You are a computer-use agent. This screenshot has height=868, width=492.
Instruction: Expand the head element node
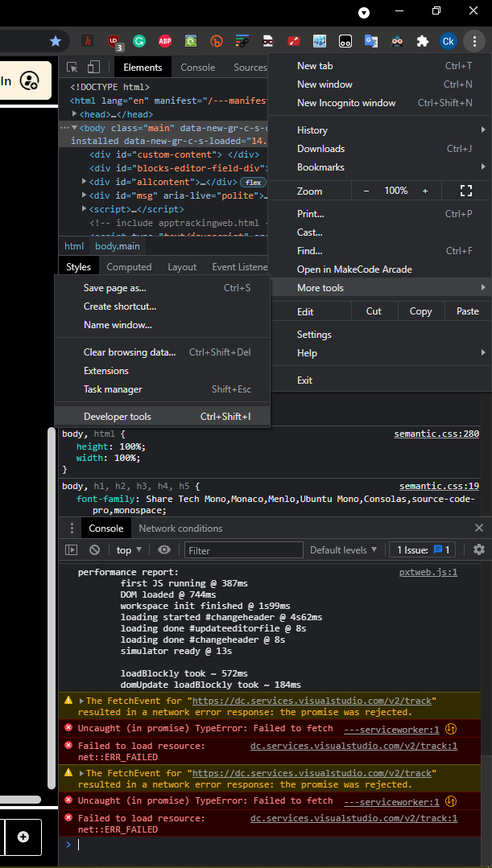[x=75, y=114]
